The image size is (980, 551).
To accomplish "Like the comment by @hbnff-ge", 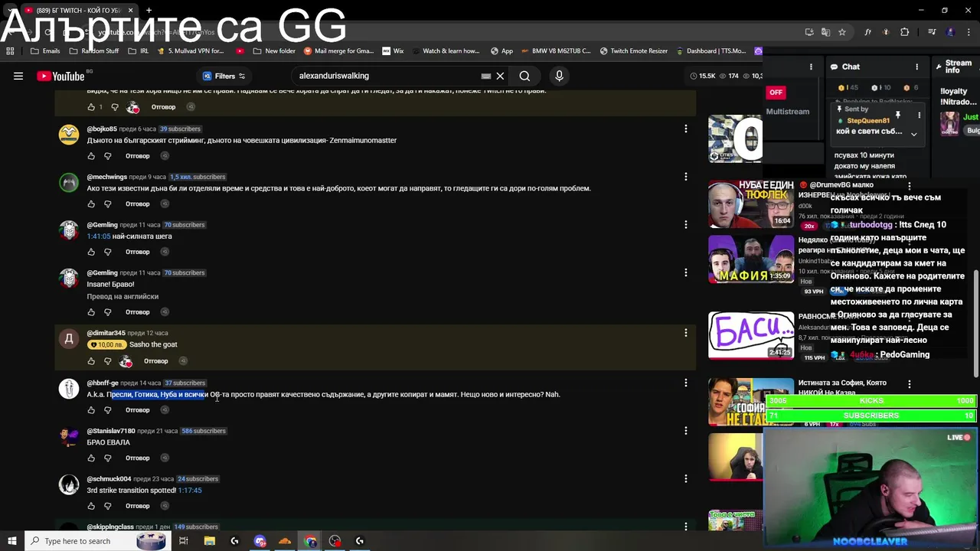I will pyautogui.click(x=91, y=410).
